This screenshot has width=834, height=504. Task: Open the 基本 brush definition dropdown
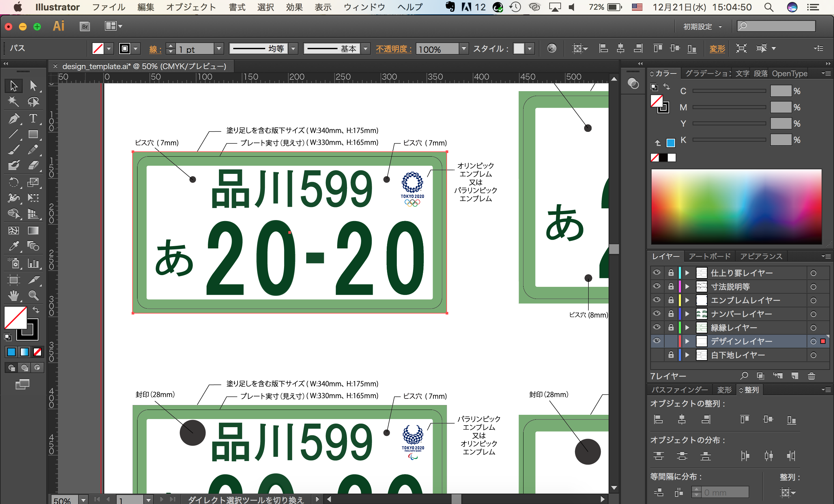coord(365,49)
